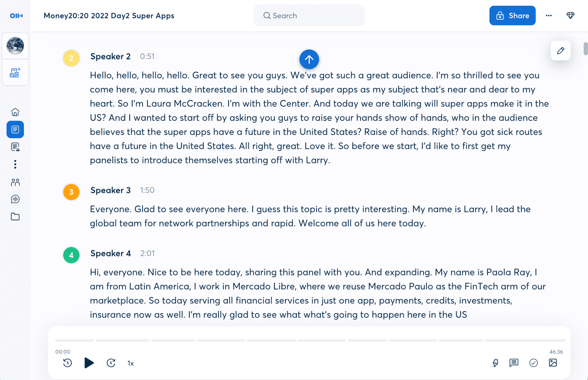Open the My Conversations sidebar icon

coord(15,130)
